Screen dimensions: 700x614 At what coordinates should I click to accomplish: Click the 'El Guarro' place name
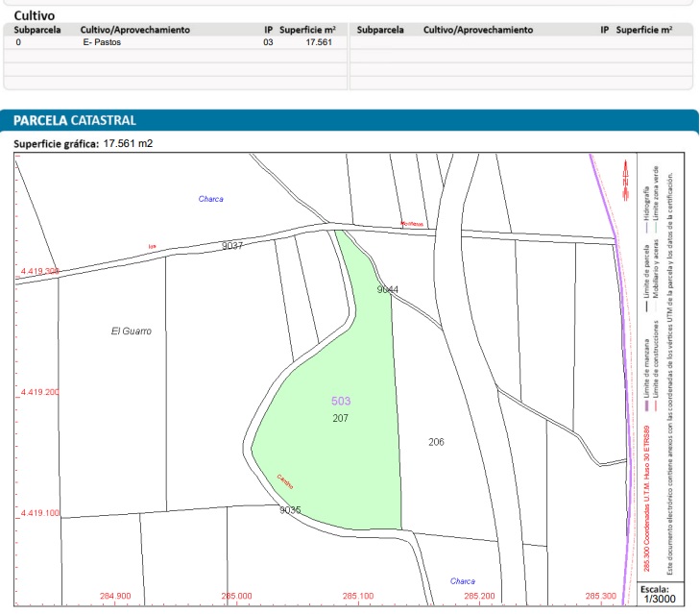point(132,332)
